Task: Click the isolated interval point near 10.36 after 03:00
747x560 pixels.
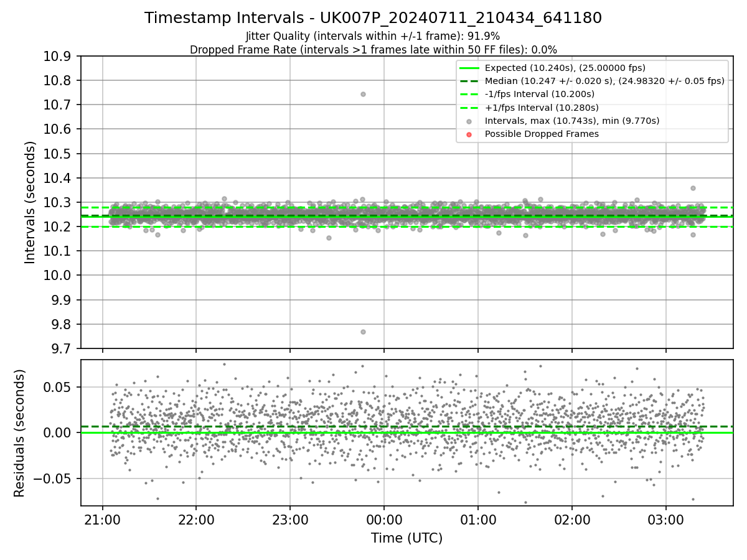Action: (x=693, y=188)
